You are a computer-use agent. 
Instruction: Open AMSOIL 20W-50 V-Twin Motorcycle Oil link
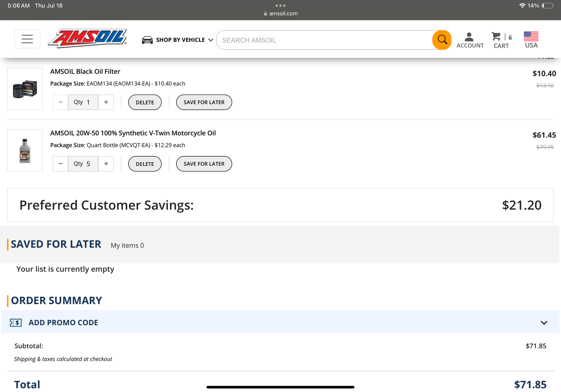pos(133,133)
